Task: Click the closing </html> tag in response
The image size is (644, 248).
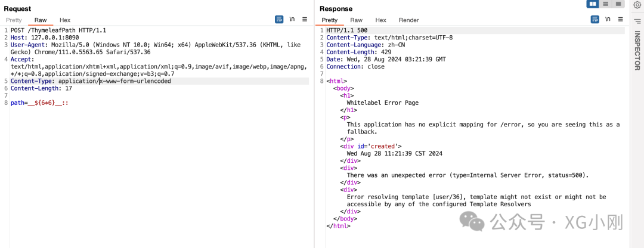Action: (x=338, y=226)
